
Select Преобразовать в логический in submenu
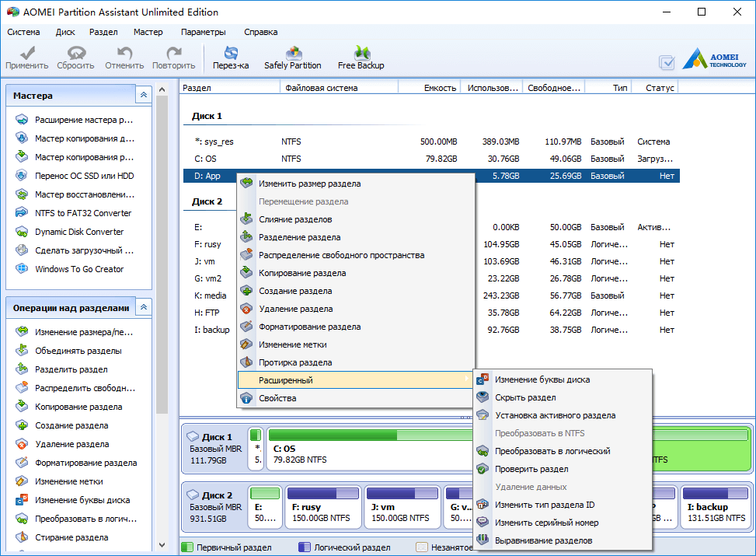563,451
